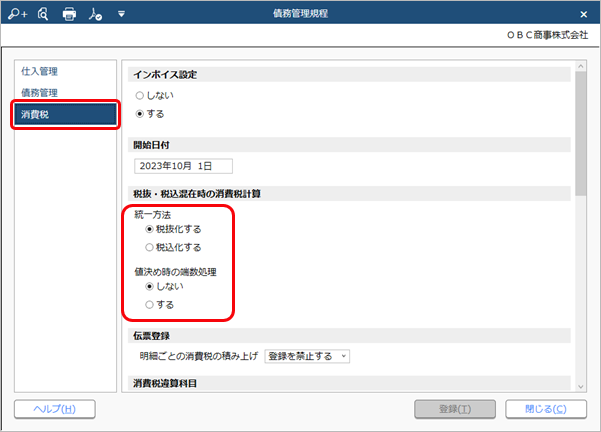This screenshot has width=601, height=432.
Task: Select しない under 値決め時の端数処理
Action: tap(164, 286)
